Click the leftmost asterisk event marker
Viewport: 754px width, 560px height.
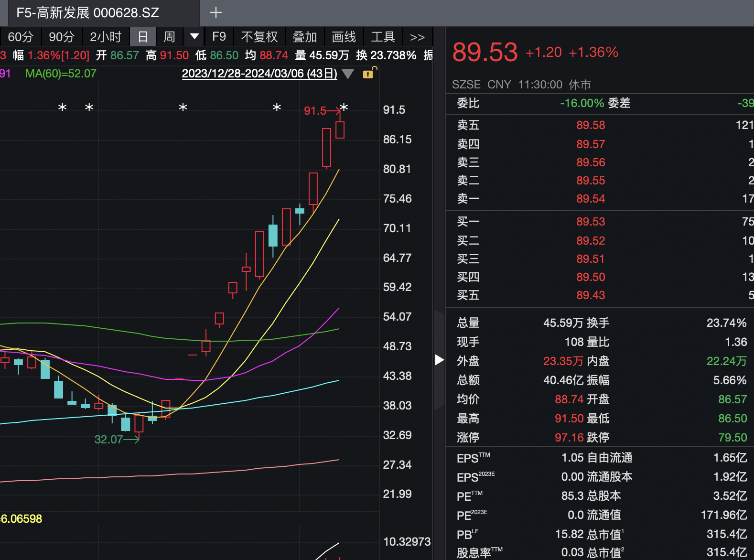[x=62, y=108]
